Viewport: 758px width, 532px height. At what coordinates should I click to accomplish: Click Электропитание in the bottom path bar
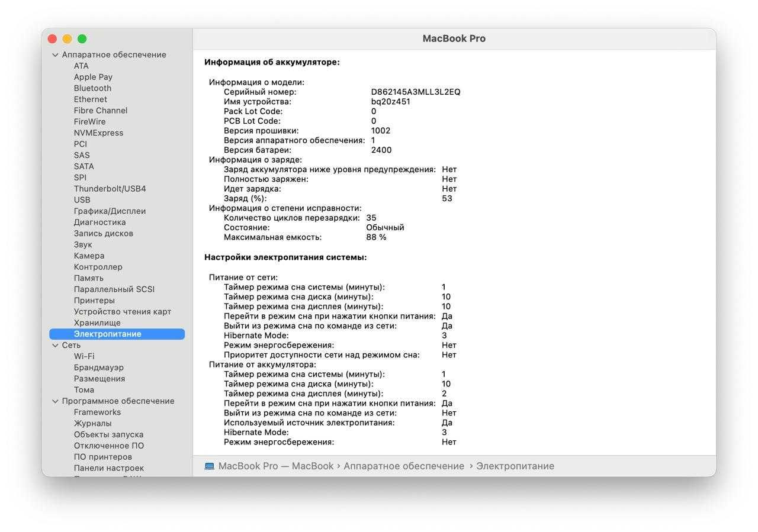coord(515,466)
